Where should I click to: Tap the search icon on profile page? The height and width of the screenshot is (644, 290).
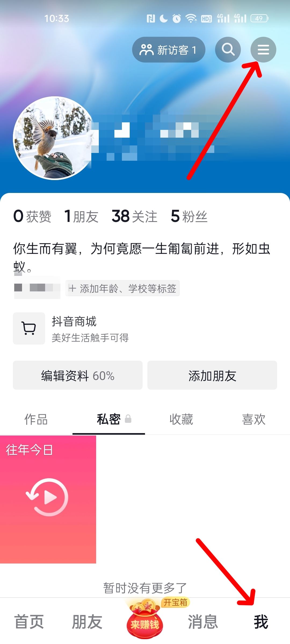(x=228, y=50)
